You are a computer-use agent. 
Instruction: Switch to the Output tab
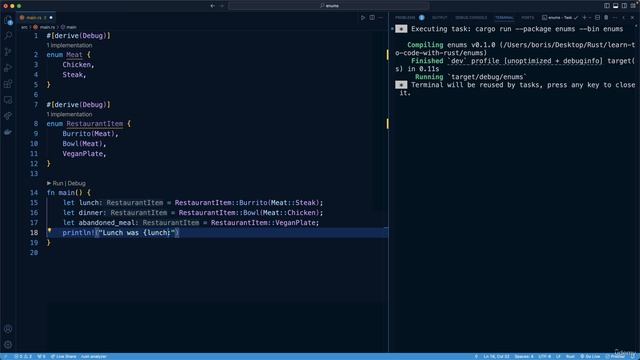(x=440, y=18)
